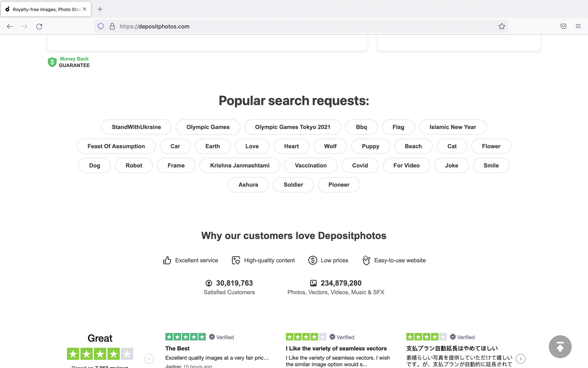Close the Royalty-free Images tab
Screen dimensions: 588x368
tap(85, 9)
